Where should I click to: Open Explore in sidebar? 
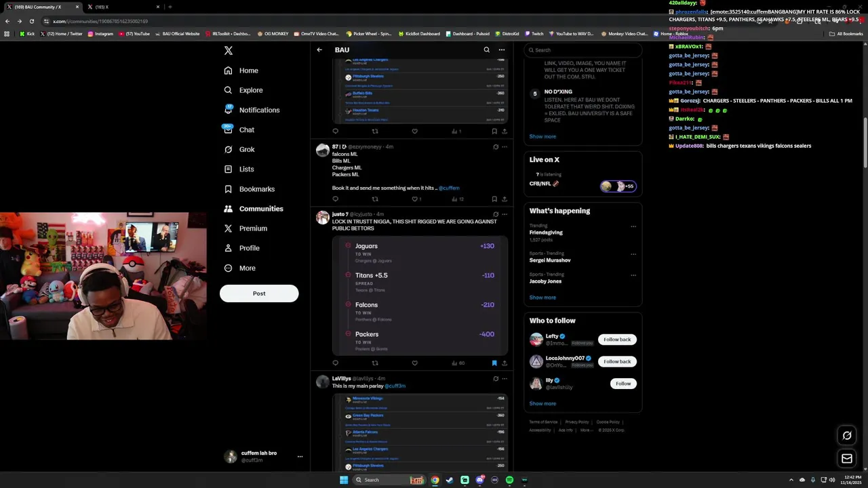[x=243, y=90]
